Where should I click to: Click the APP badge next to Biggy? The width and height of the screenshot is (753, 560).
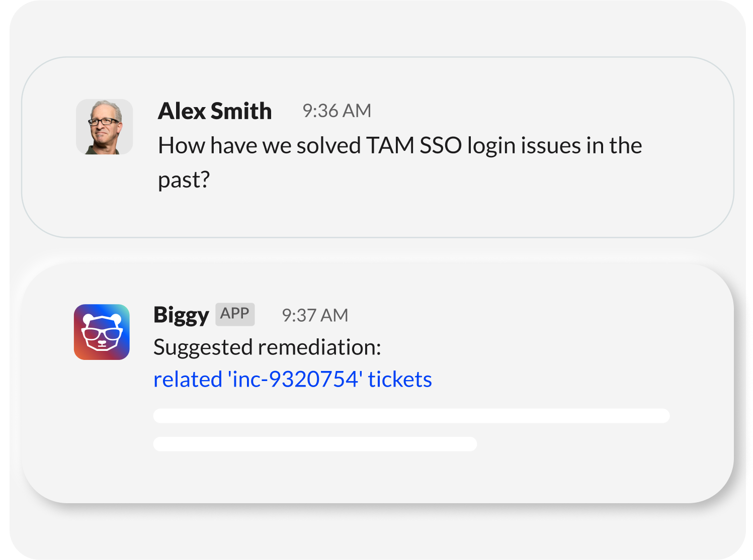[235, 314]
